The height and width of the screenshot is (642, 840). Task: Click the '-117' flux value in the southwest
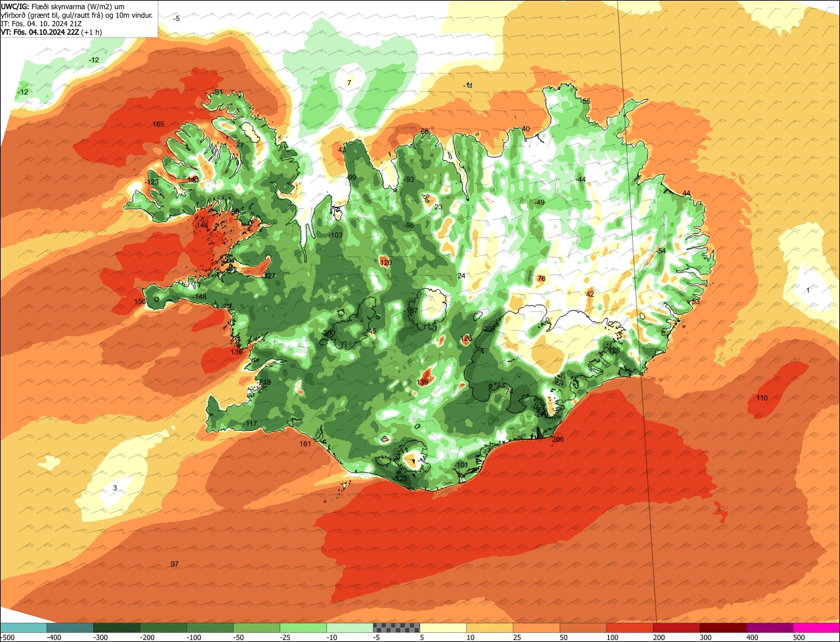249,424
